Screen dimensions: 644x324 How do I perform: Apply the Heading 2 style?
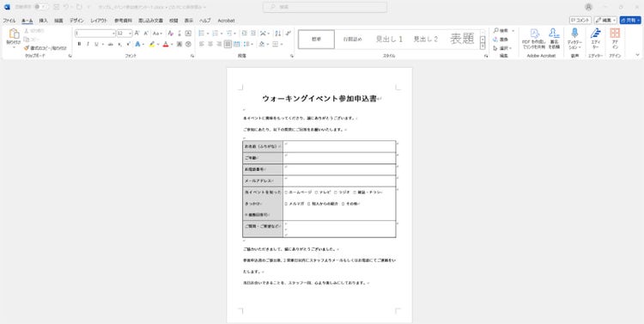point(426,39)
